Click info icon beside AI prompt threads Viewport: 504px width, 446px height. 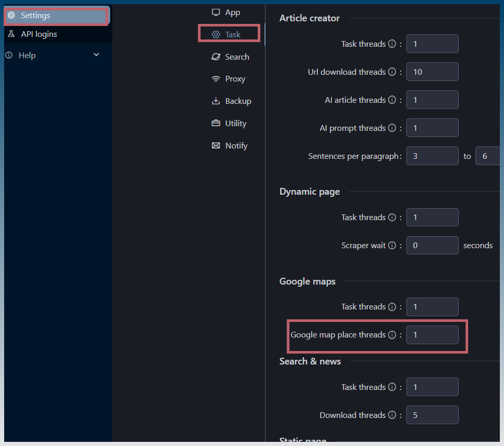392,128
